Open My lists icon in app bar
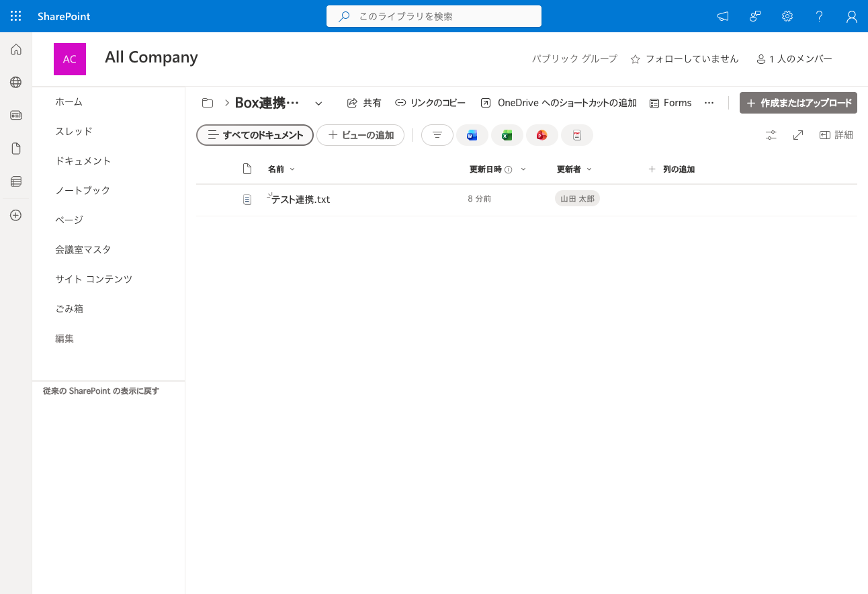The width and height of the screenshot is (868, 594). click(16, 181)
